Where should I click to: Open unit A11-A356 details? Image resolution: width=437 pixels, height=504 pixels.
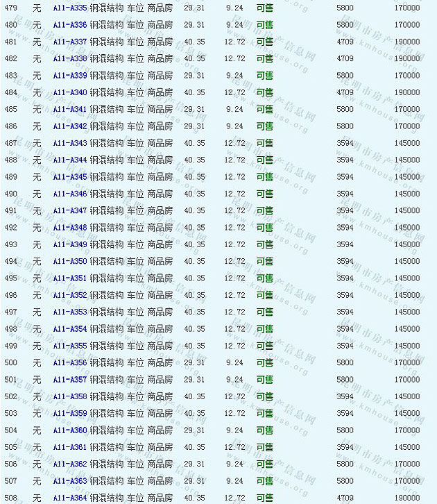[70, 362]
